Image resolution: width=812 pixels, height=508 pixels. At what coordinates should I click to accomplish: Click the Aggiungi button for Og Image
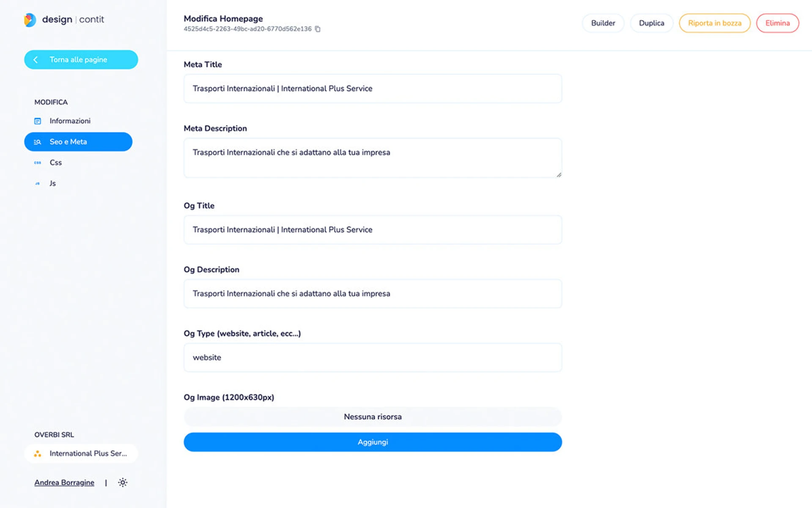(373, 442)
